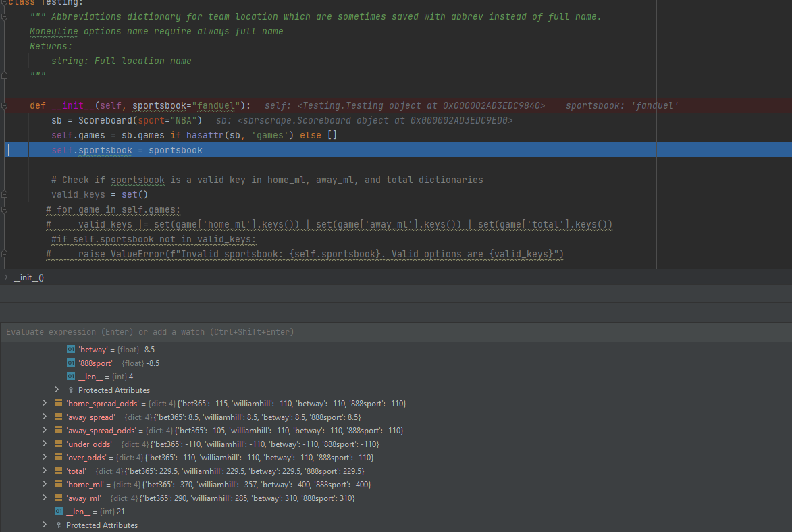Click the dict icon of 'home_ml'
Image resolution: width=792 pixels, height=532 pixels.
[59, 484]
